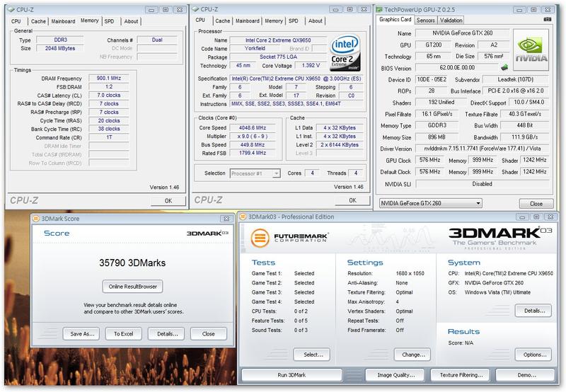This screenshot has width=566, height=392.
Task: Click the left CPU-Z window title icon
Action: pyautogui.click(x=11, y=9)
